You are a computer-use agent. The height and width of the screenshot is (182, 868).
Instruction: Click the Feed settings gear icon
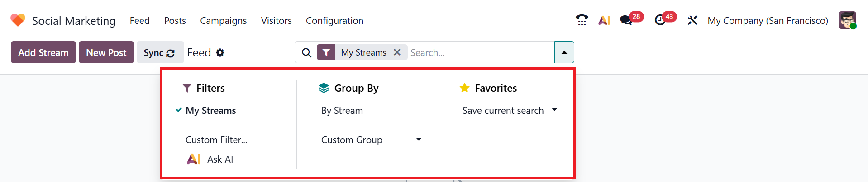(220, 53)
